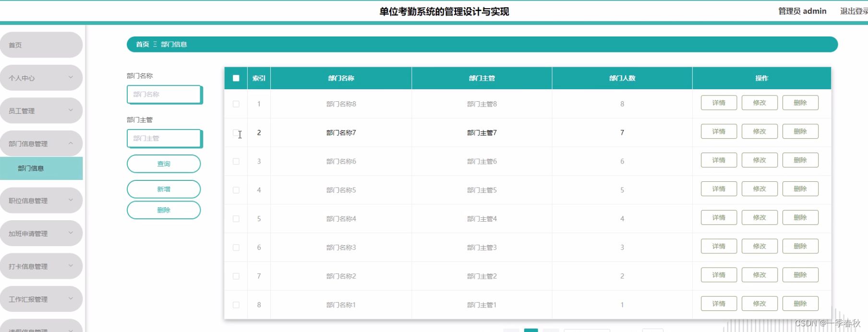This screenshot has height=332, width=868.
Task: Open the 首页 sidebar menu item
Action: (41, 45)
